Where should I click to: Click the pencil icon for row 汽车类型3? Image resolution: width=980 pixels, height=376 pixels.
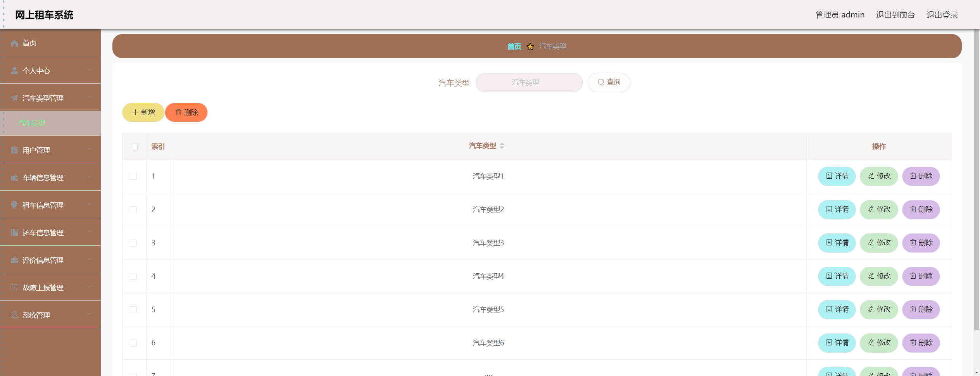coord(871,243)
